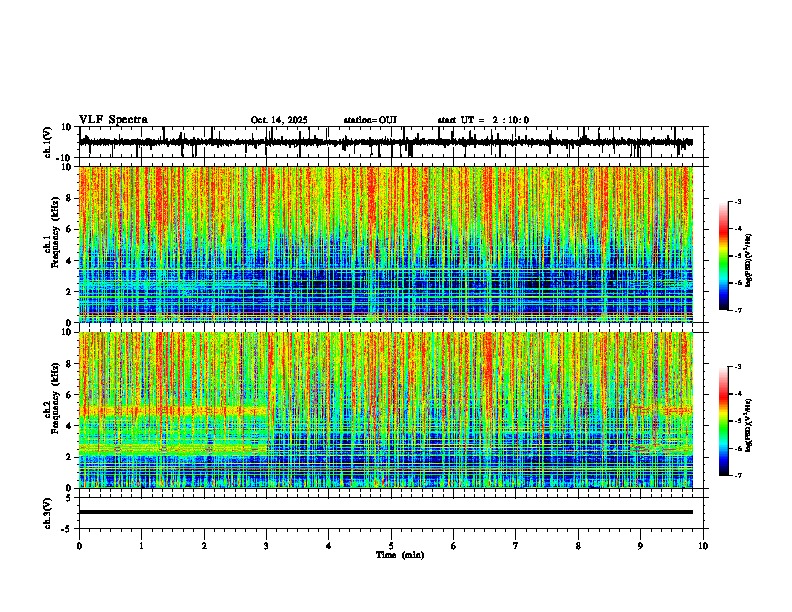Click time axis tick label "1"

pos(141,546)
